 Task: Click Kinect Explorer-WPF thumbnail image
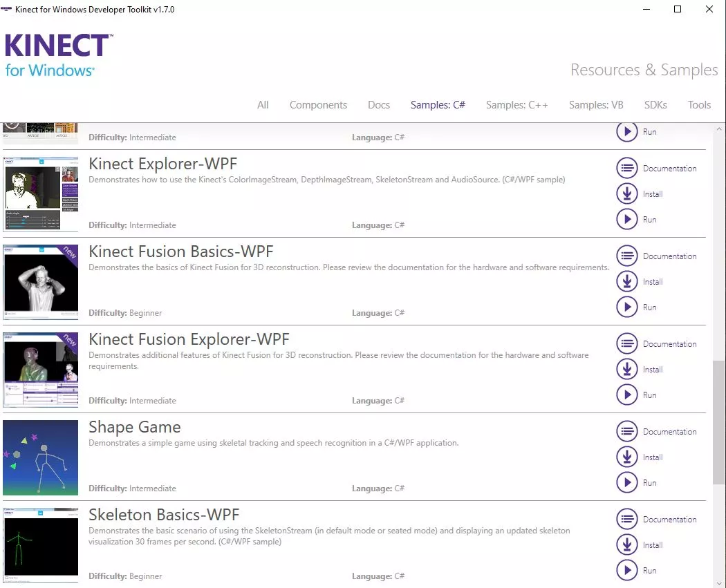[x=41, y=194]
